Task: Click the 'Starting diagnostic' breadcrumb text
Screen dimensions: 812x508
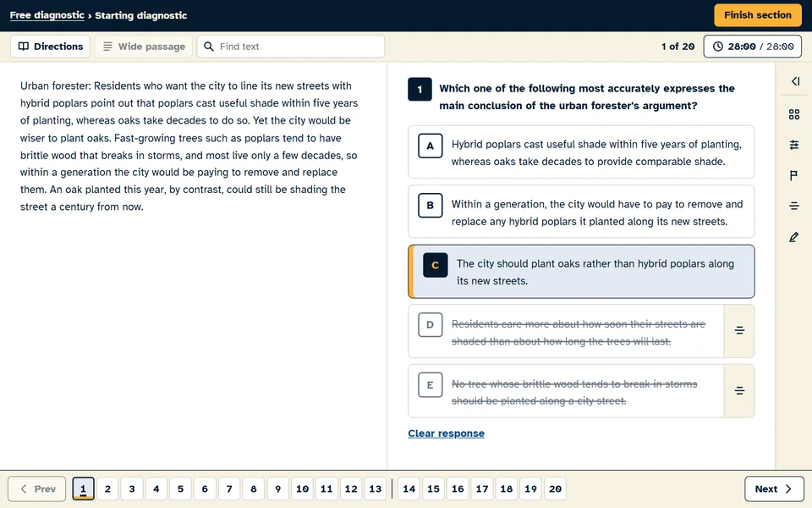Action: tap(141, 15)
